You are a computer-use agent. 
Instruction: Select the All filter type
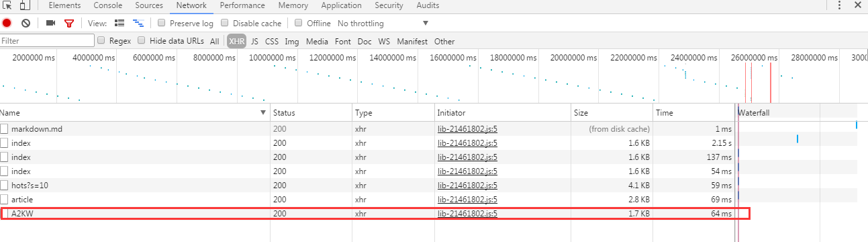point(215,41)
